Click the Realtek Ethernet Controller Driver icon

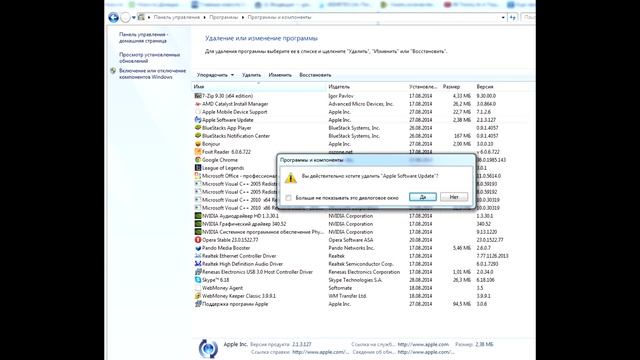[198, 256]
